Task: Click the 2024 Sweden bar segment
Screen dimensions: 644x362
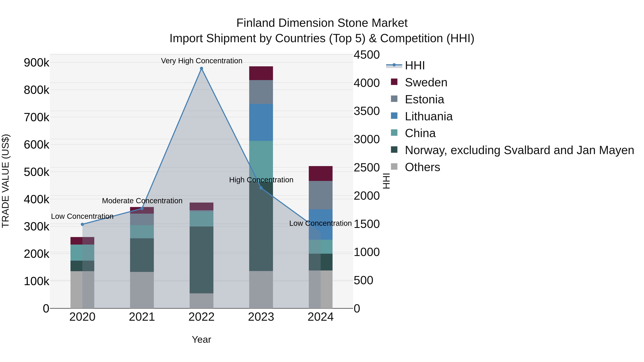Action: click(321, 173)
